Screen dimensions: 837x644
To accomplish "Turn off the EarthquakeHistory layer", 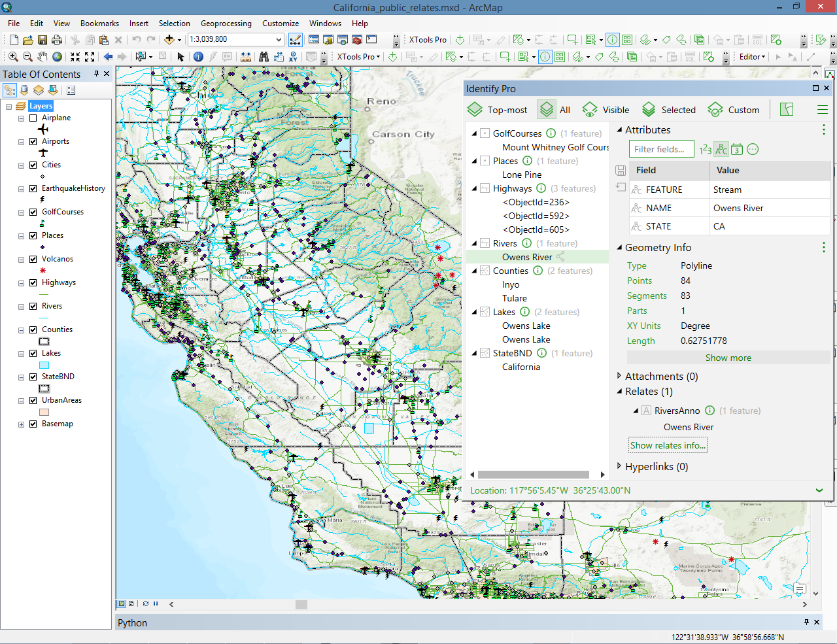I will pyautogui.click(x=33, y=189).
